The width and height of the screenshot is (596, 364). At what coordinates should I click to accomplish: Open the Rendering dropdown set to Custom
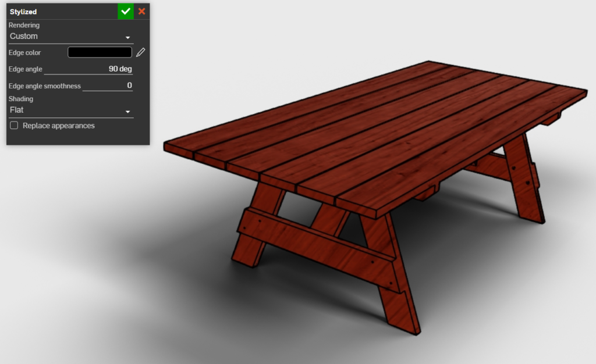click(x=70, y=37)
